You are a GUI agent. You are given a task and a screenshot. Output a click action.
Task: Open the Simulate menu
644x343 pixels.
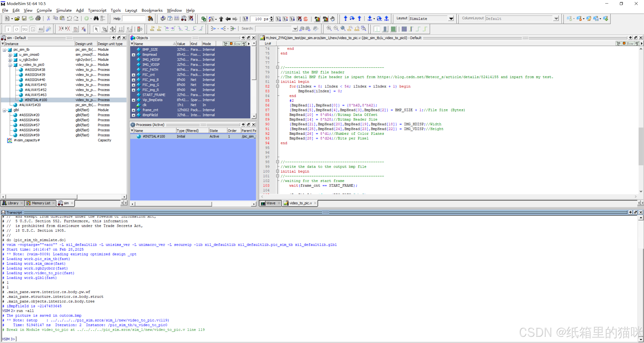click(64, 10)
